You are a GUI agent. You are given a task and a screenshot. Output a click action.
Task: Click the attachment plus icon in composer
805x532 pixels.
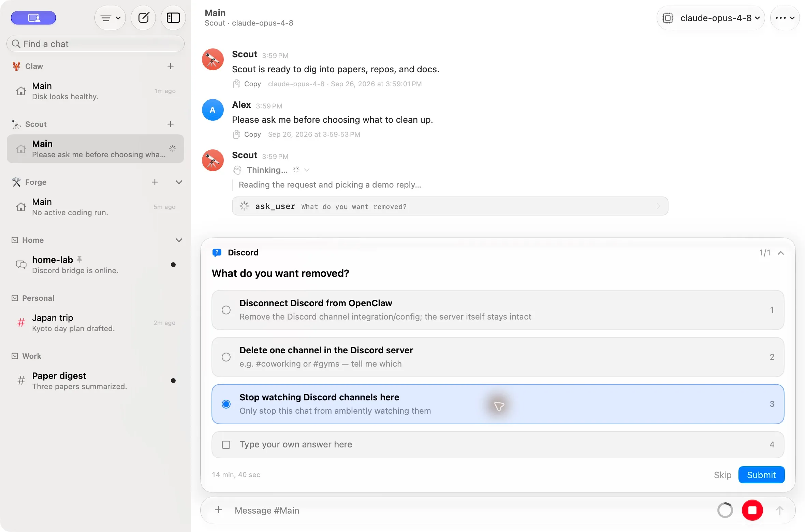coord(219,510)
